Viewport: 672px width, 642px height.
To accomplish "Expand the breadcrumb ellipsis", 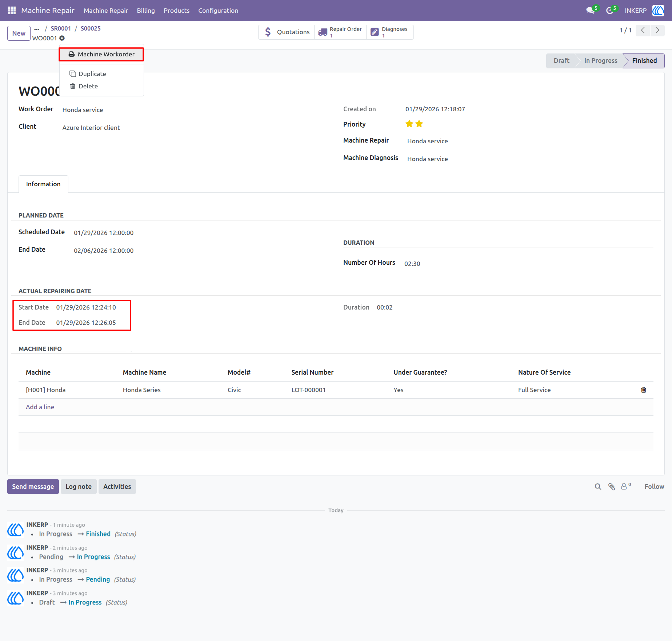I will [x=37, y=29].
